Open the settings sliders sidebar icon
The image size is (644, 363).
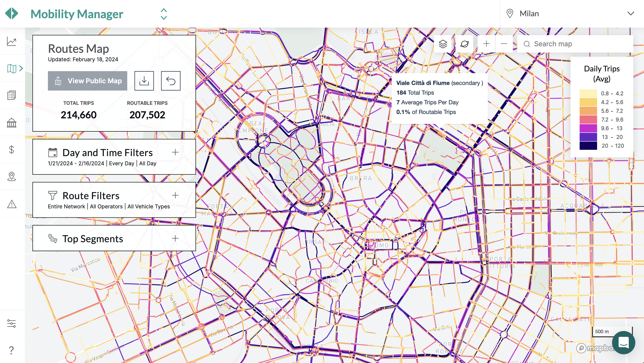pos(12,323)
